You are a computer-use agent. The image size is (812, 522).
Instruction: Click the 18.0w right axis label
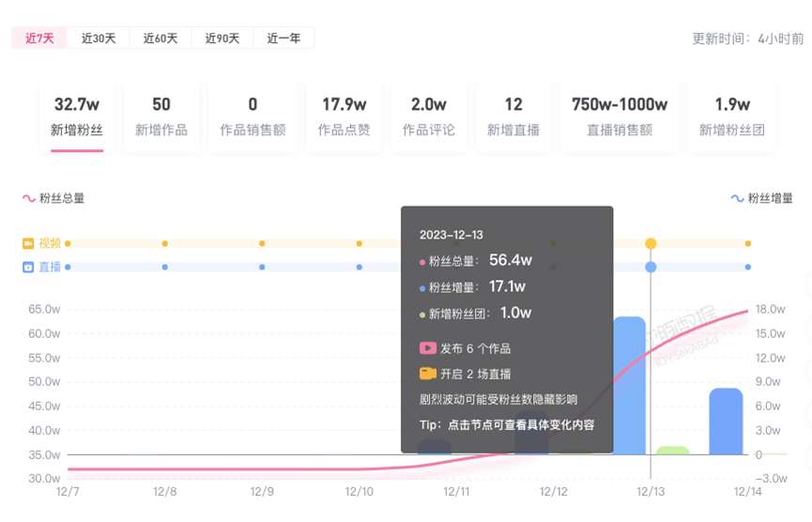point(770,309)
